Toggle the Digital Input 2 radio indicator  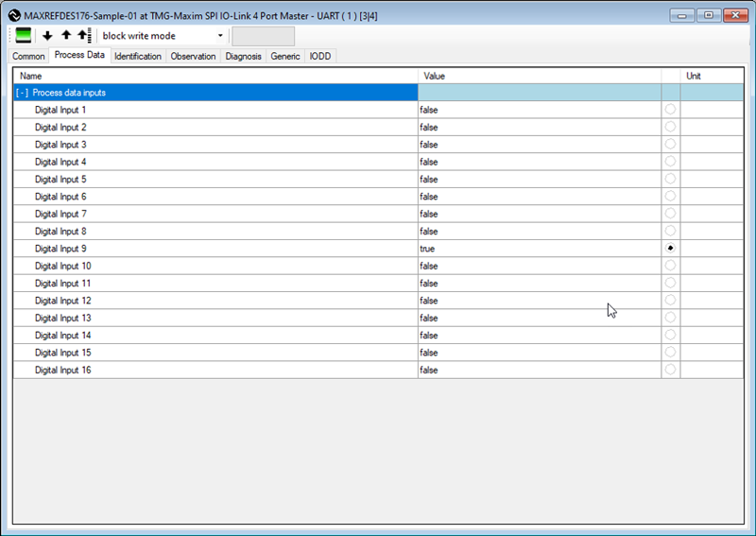670,127
